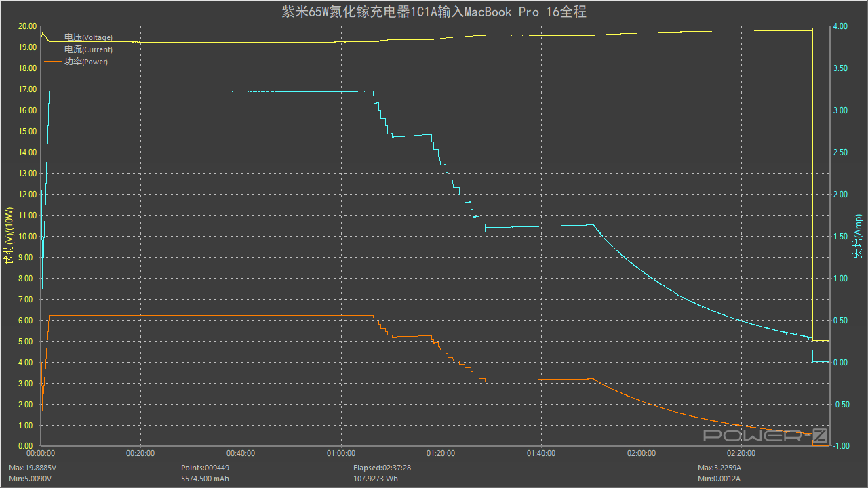The image size is (868, 488).
Task: Click the 01:40:00 time axis label
Action: click(x=541, y=453)
